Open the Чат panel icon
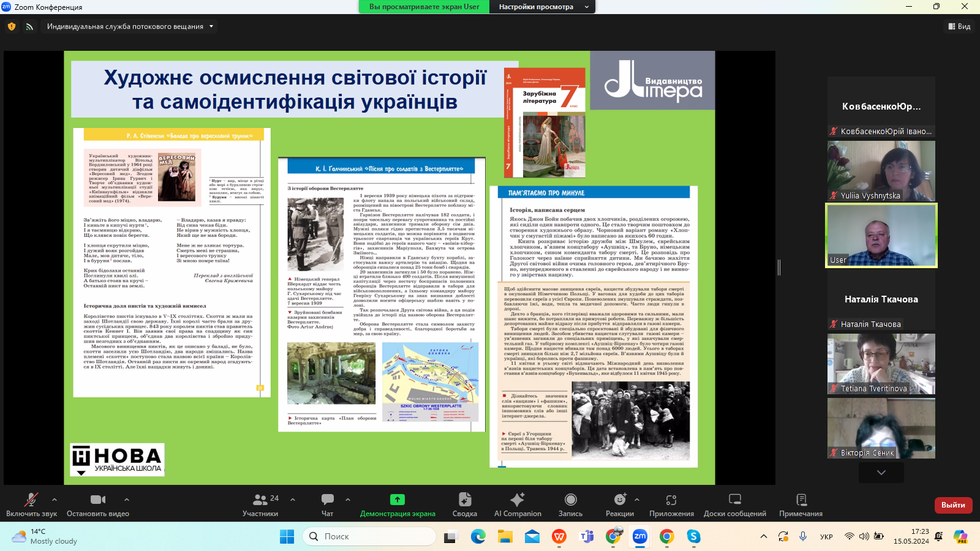This screenshot has height=551, width=980. click(x=328, y=500)
